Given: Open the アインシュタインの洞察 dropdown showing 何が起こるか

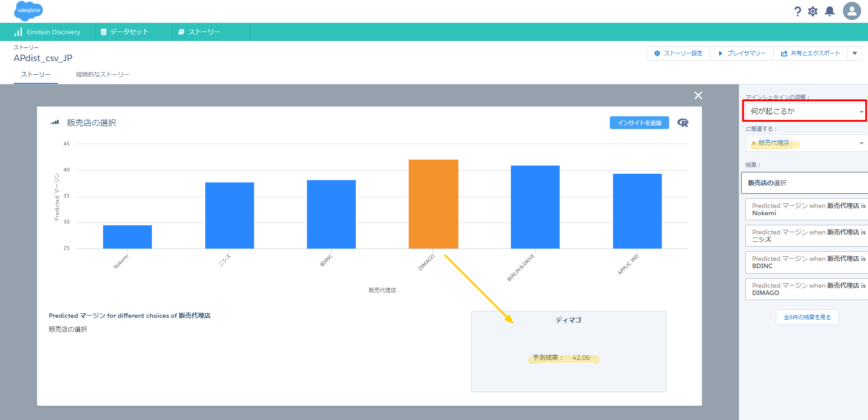Looking at the screenshot, I should click(804, 111).
